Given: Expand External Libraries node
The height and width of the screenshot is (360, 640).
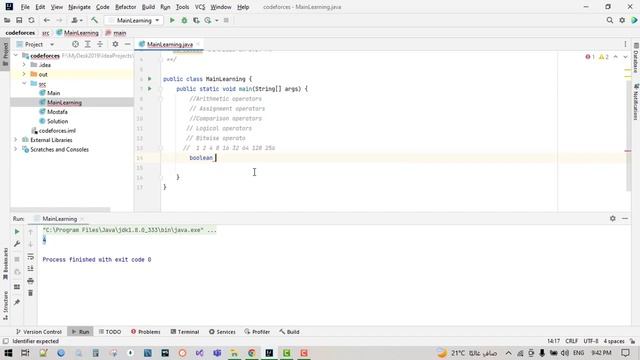Looking at the screenshot, I should click(x=16, y=140).
